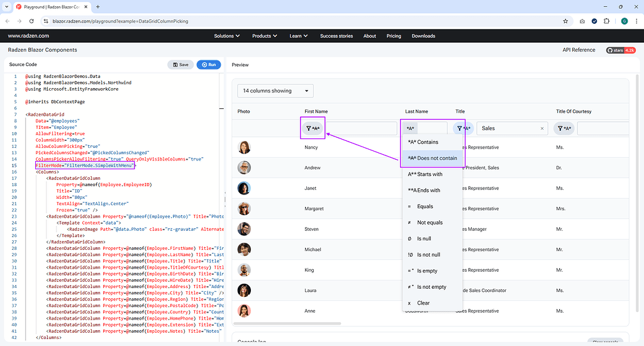Expand the 14 columns showing dropdown
Viewport: 644px width, 346px height.
(275, 91)
